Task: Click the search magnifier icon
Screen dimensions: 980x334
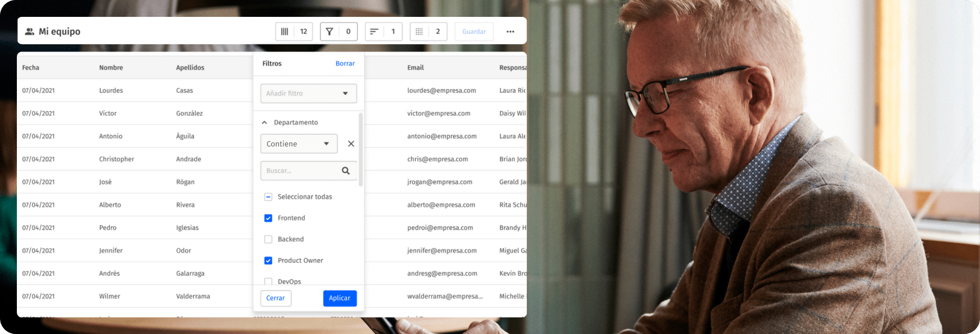Action: pyautogui.click(x=346, y=171)
